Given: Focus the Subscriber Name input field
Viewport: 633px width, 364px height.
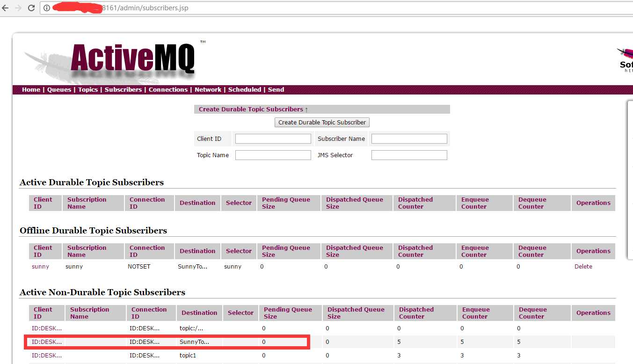Looking at the screenshot, I should click(x=409, y=139).
